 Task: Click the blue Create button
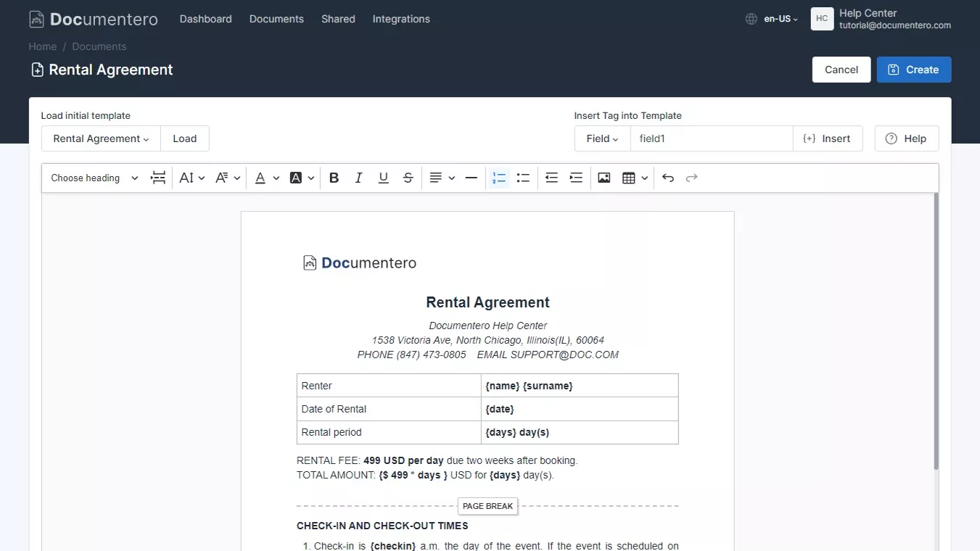[x=913, y=70]
